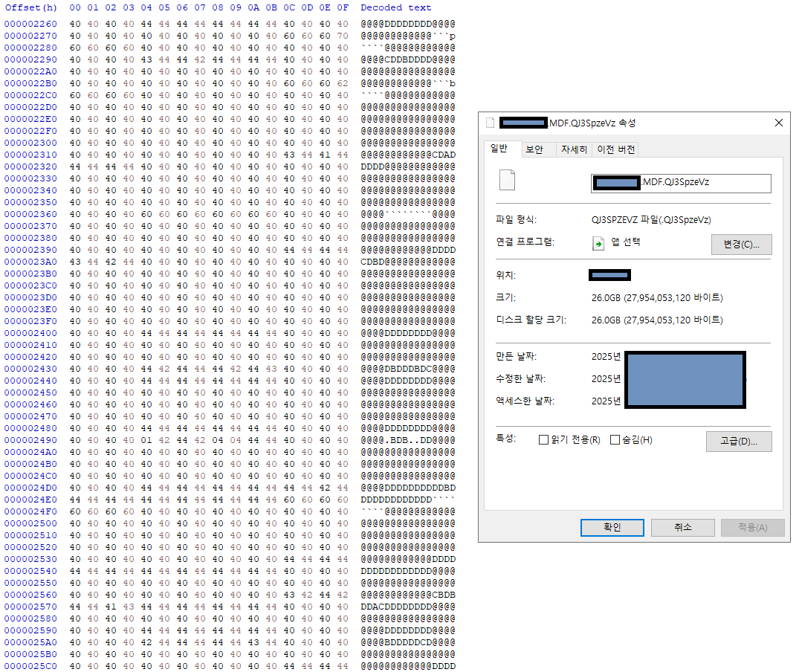The height and width of the screenshot is (672, 799).
Task: Click column header 0A in hex view
Action: pos(253,7)
